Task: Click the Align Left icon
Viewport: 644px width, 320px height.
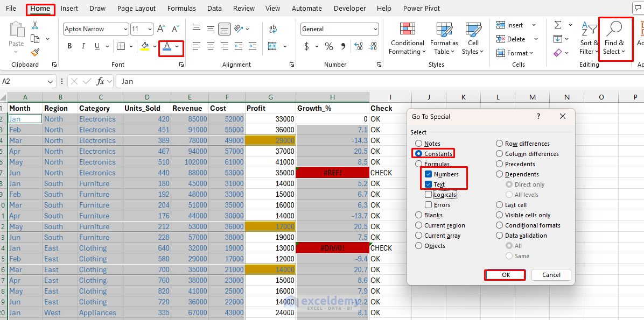Action: click(197, 46)
